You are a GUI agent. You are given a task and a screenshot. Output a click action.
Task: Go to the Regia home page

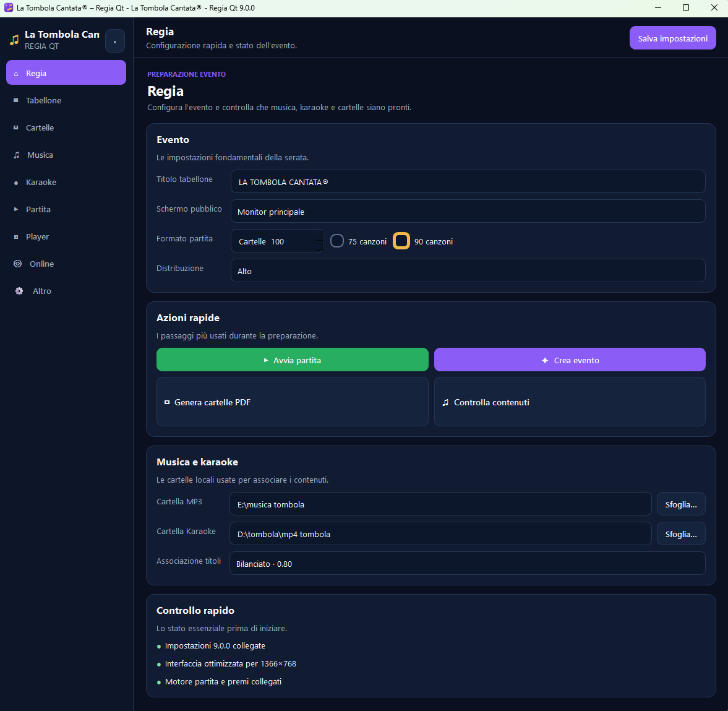[x=66, y=73]
